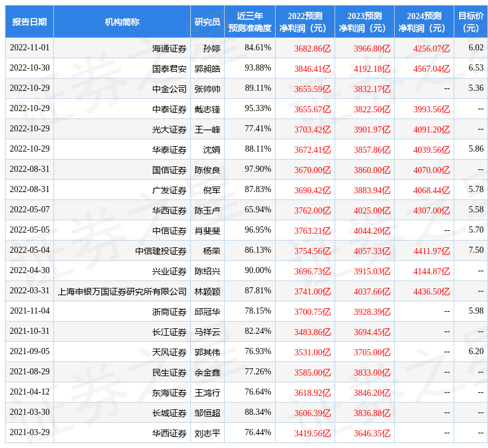Click researcher name 马祥云
488x448 pixels.
point(207,331)
